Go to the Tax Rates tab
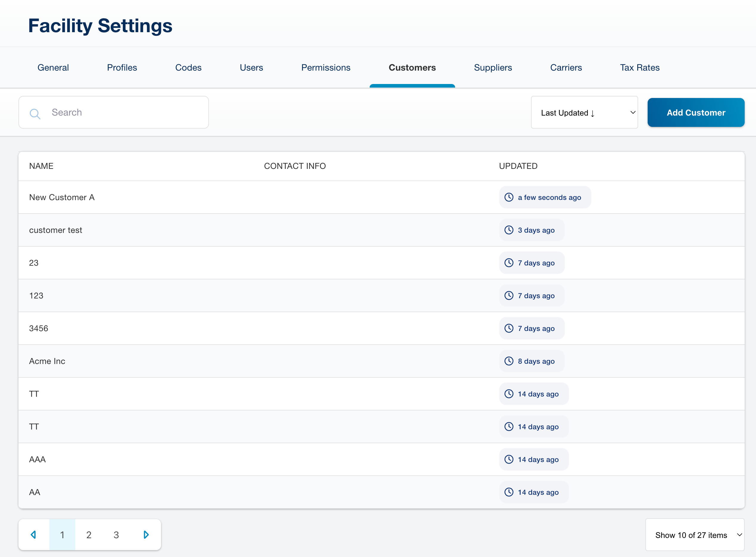The image size is (756, 557). click(x=639, y=68)
